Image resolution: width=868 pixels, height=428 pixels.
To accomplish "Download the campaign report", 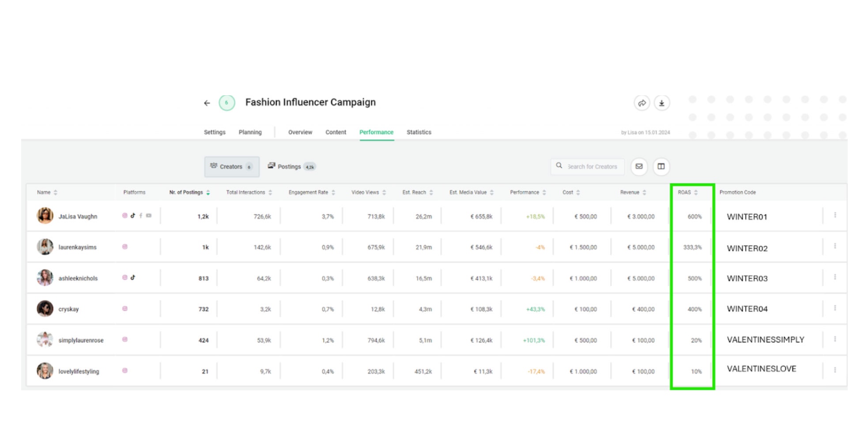I will (x=661, y=103).
